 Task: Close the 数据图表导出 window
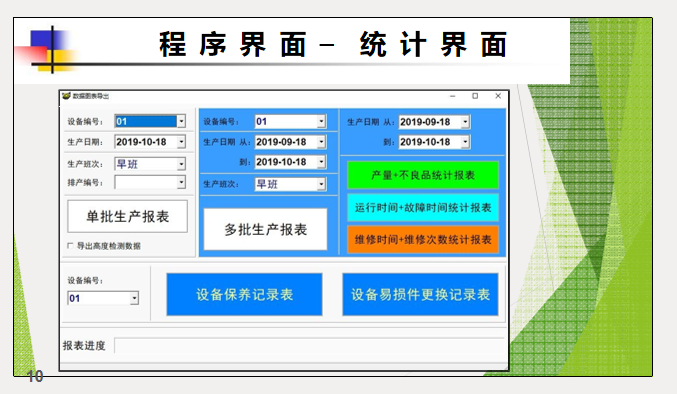click(x=498, y=96)
